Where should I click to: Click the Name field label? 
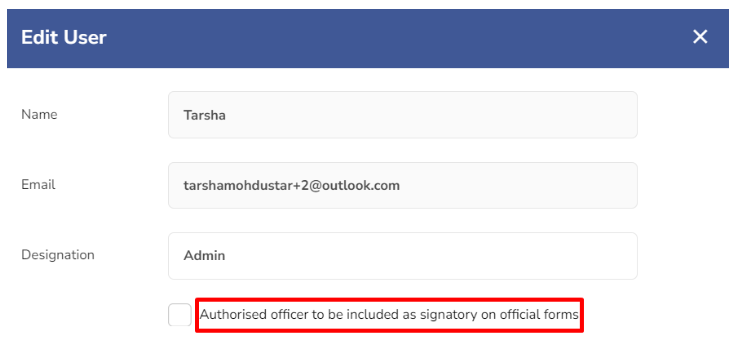39,114
